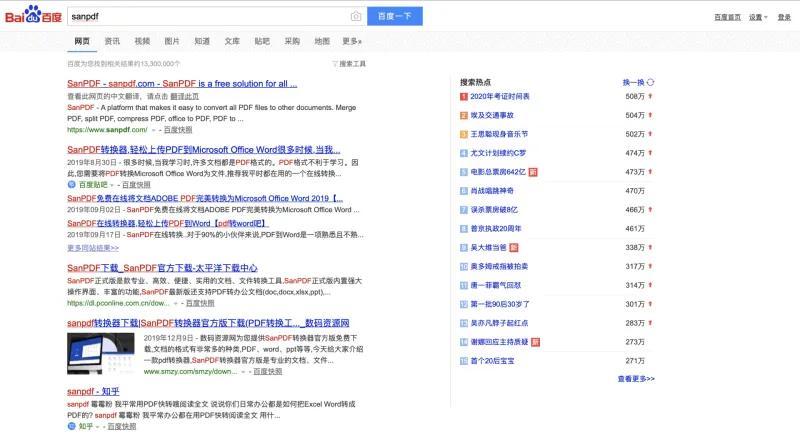800x435 pixels.
Task: Switch to the 图片 tab
Action: coord(172,41)
